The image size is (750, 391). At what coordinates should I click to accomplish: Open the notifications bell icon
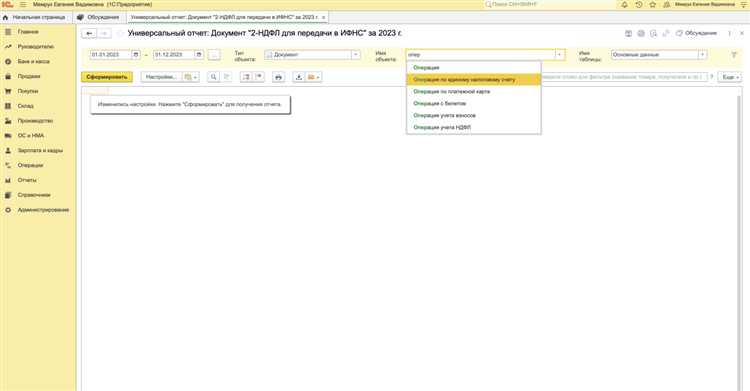point(624,4)
